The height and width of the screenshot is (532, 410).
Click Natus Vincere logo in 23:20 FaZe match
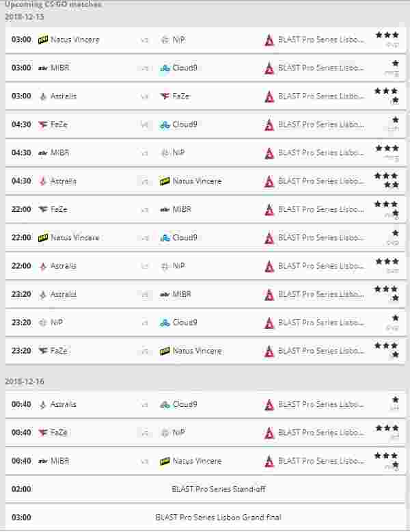(165, 351)
